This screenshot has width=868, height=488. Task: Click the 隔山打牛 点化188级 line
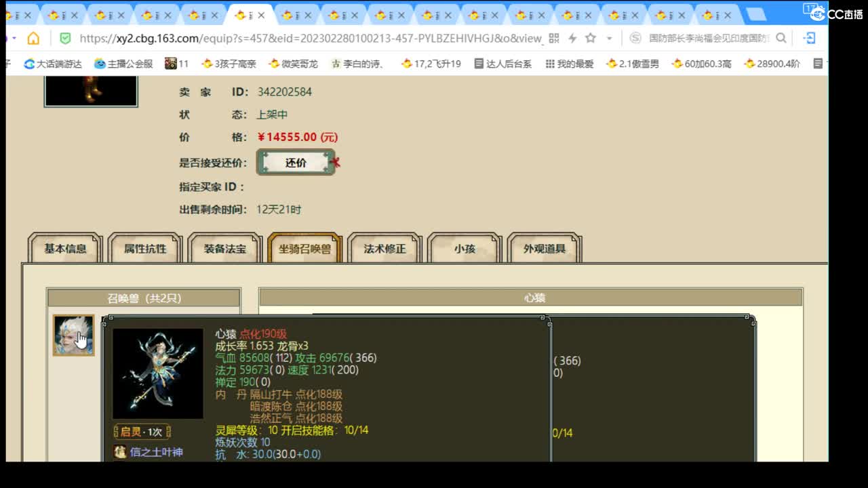(x=296, y=394)
